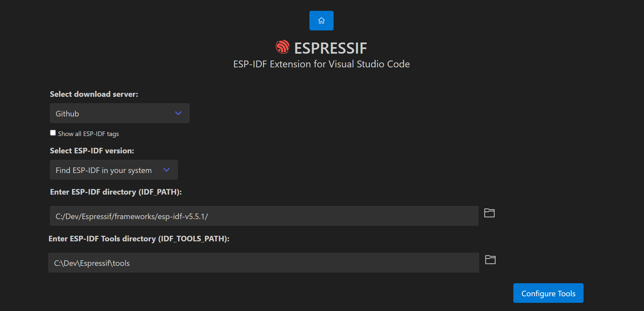Image resolution: width=644 pixels, height=311 pixels.
Task: Open folder browser for IDF_TOOLS_PATH directory
Action: click(490, 260)
